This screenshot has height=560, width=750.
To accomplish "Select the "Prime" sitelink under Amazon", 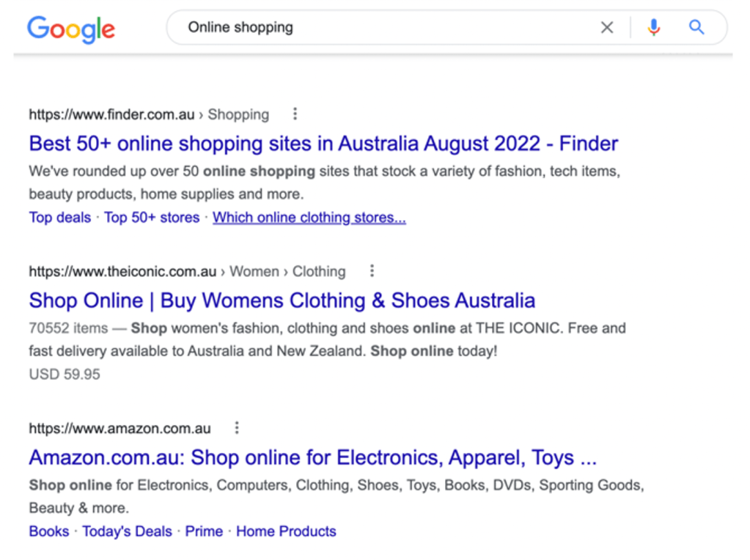I will point(204,531).
